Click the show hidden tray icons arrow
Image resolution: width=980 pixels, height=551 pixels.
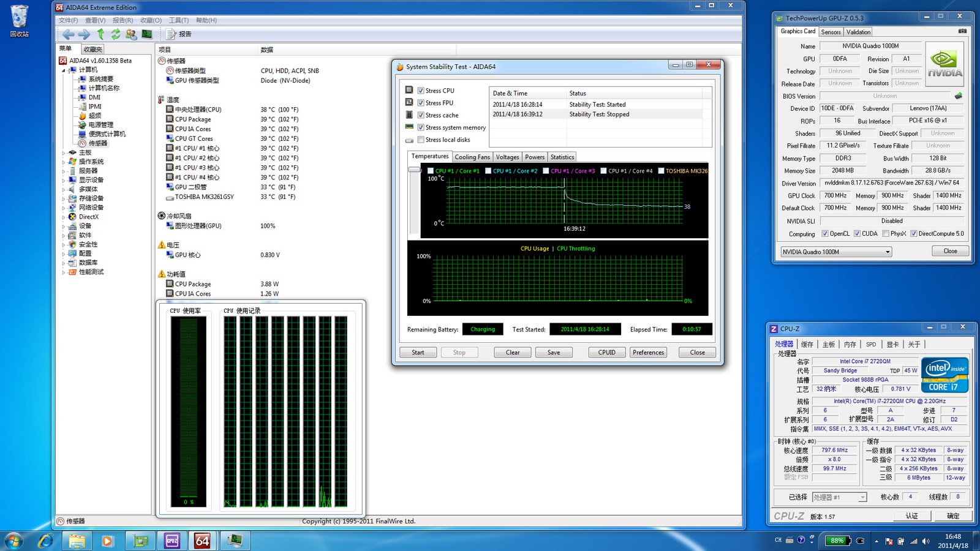coord(876,541)
